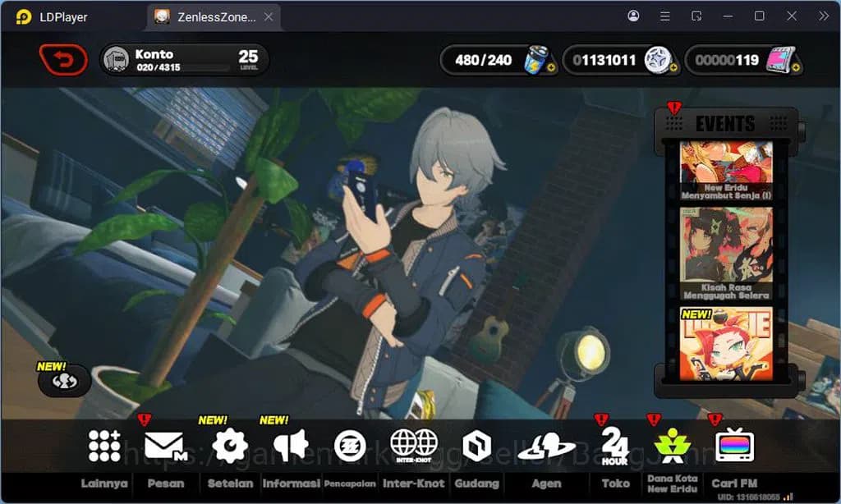
Task: Add Denny coins with plus icon
Action: tap(673, 67)
